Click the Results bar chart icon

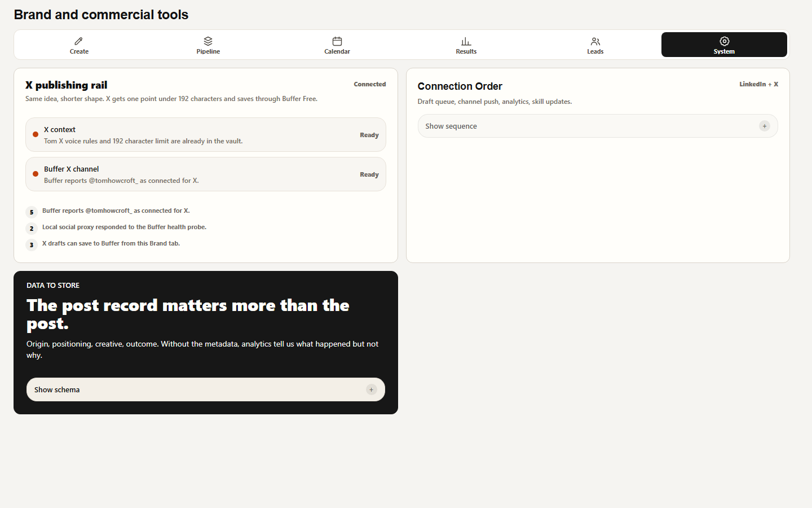point(466,41)
